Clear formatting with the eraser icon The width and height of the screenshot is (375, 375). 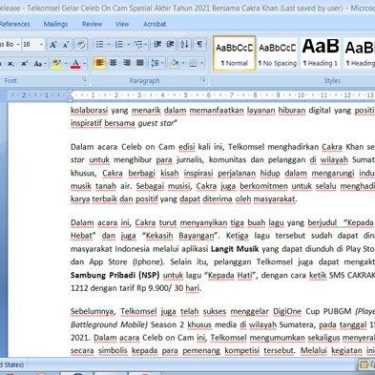81,45
